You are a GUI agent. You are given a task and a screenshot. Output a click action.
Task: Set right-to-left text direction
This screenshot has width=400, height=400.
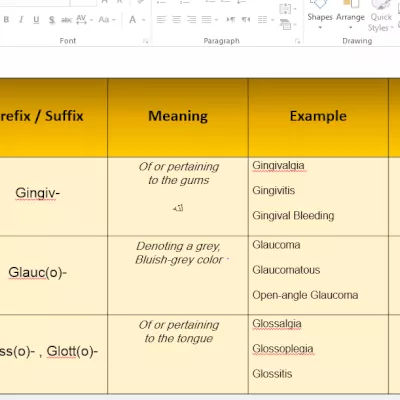click(x=246, y=20)
